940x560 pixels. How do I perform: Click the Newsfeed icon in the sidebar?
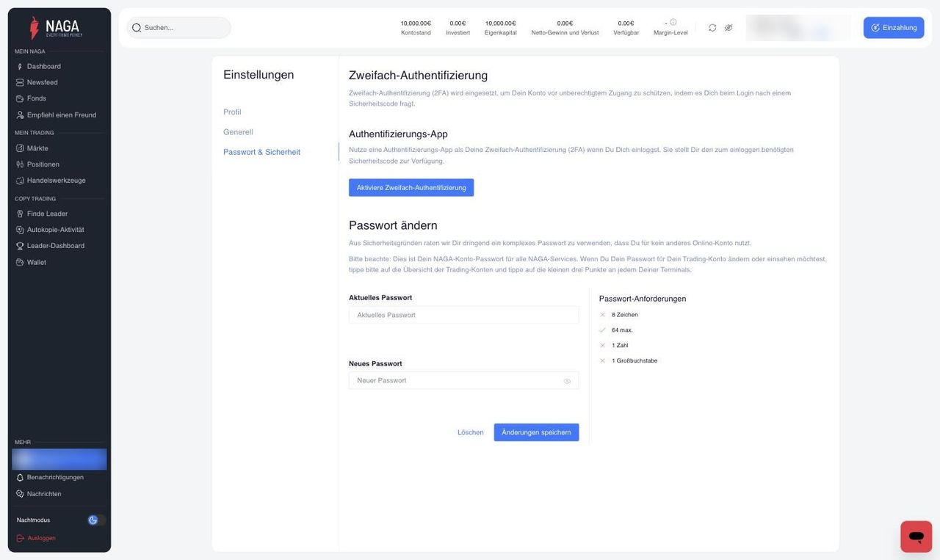click(20, 82)
